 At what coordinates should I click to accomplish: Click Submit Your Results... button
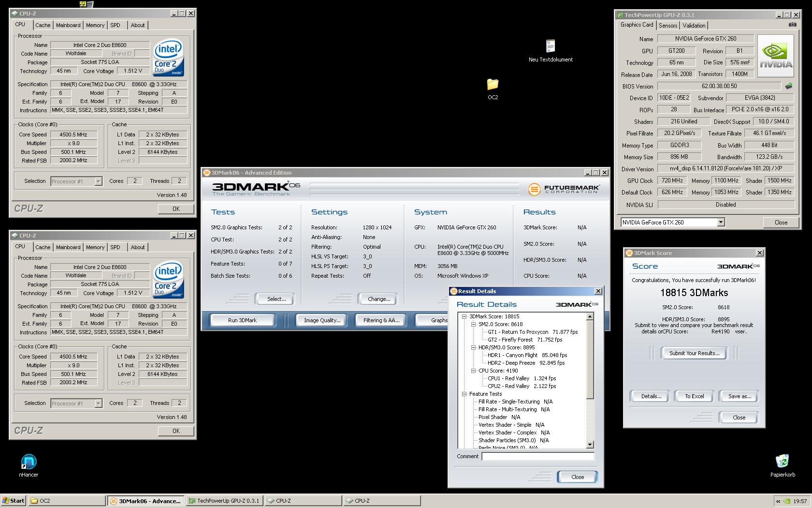point(694,353)
